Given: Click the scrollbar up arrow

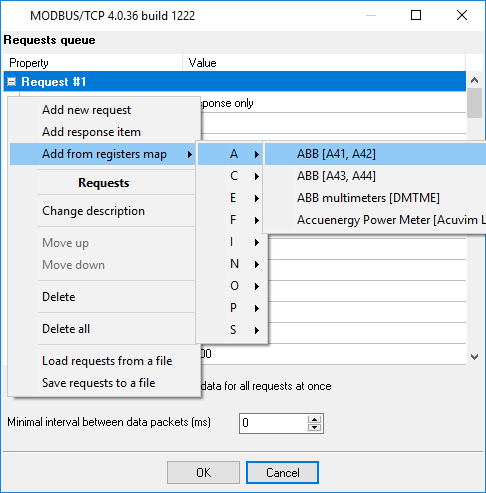Looking at the screenshot, I should pos(475,80).
